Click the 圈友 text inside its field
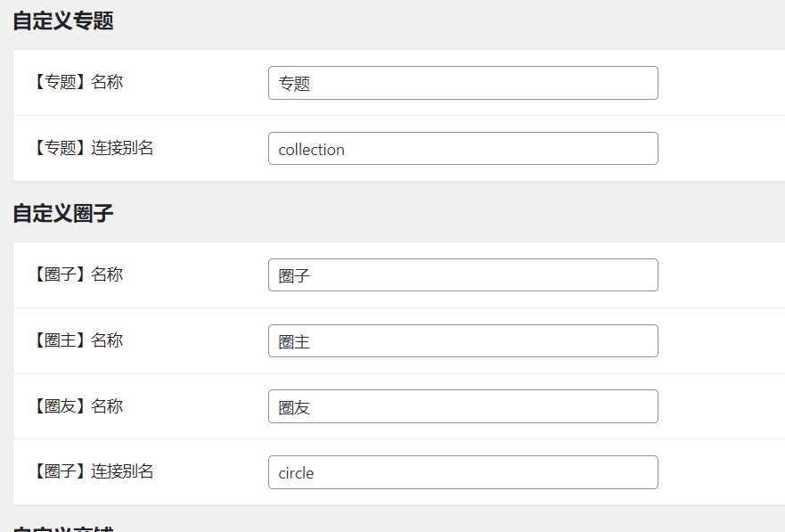 pos(294,408)
